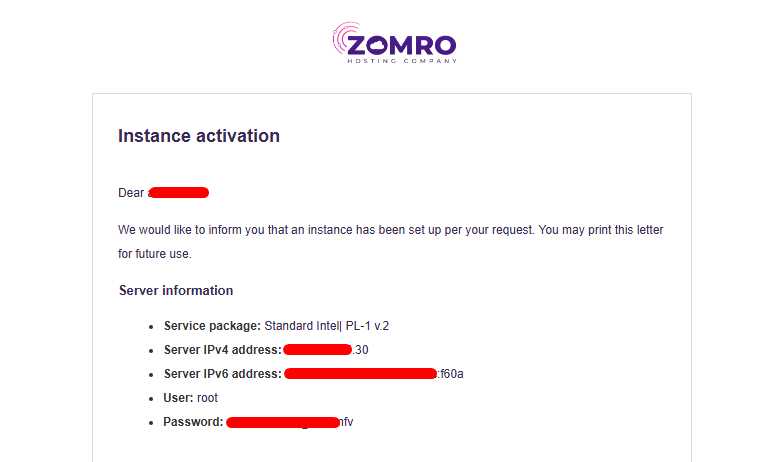Click the Password label
This screenshot has height=462, width=778.
point(193,422)
